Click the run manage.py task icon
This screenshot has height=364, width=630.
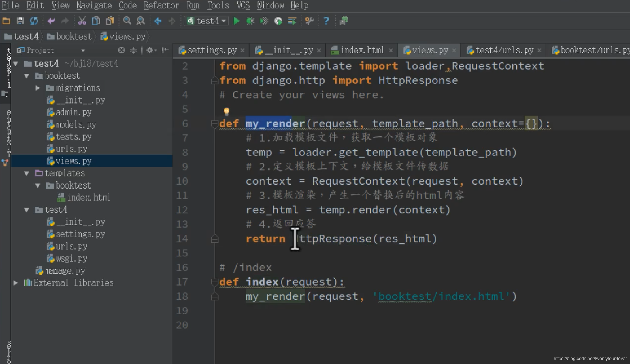pyautogui.click(x=344, y=21)
